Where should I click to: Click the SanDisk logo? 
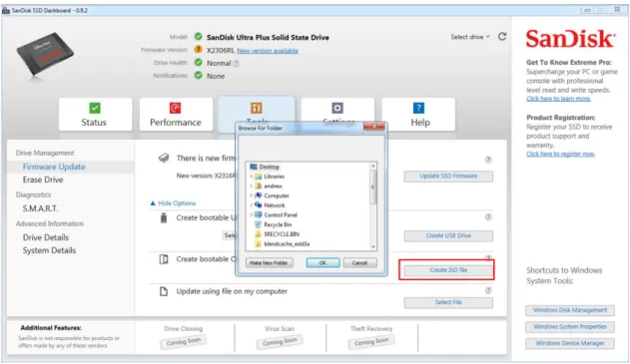(x=570, y=39)
